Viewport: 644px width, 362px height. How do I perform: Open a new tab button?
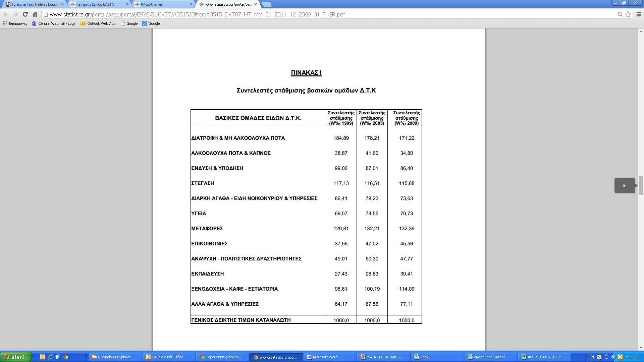(x=267, y=4)
